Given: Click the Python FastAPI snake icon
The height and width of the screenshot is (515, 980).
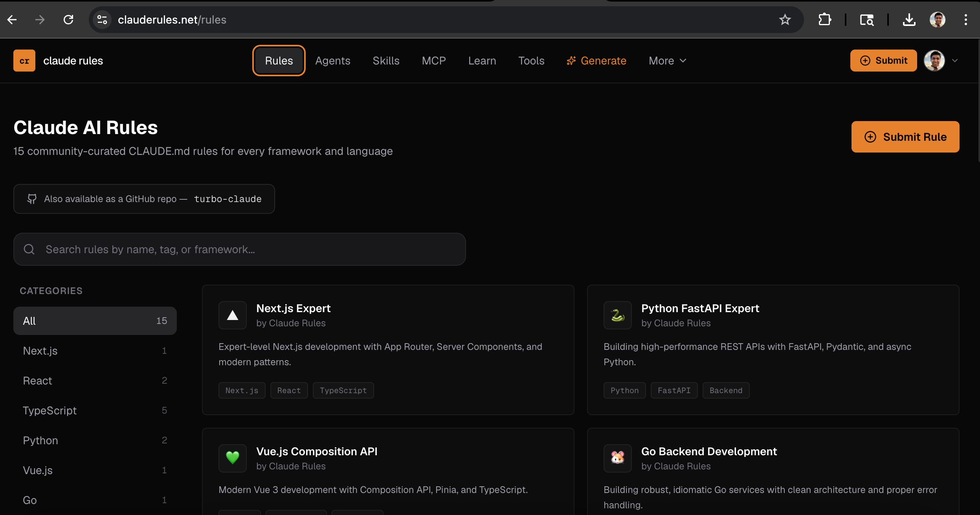Looking at the screenshot, I should (x=618, y=315).
